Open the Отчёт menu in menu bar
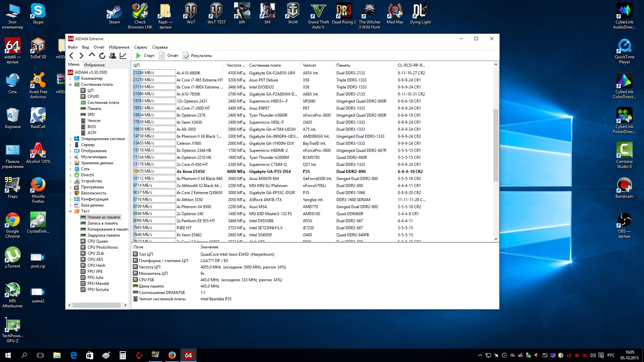 click(x=99, y=47)
